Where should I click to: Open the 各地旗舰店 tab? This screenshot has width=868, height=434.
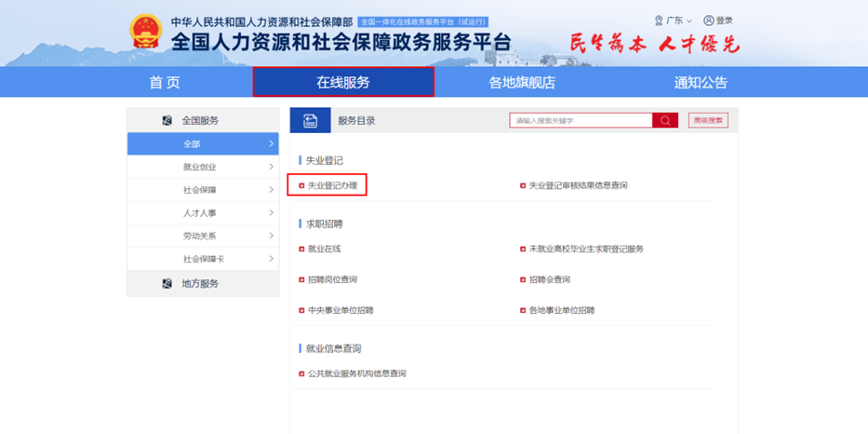coord(522,83)
